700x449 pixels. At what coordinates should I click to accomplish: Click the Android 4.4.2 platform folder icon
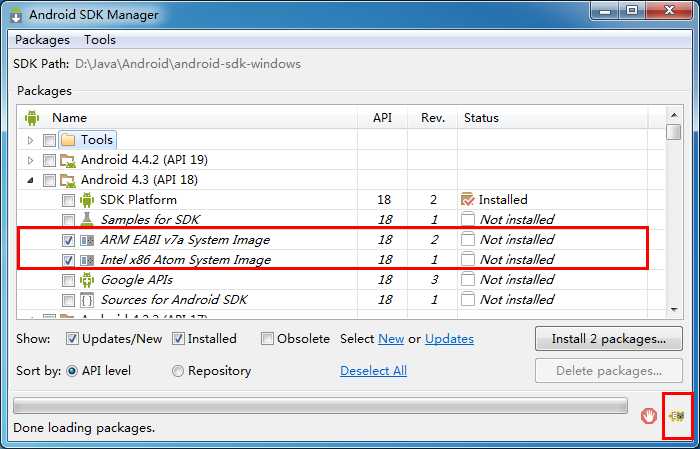(x=68, y=160)
